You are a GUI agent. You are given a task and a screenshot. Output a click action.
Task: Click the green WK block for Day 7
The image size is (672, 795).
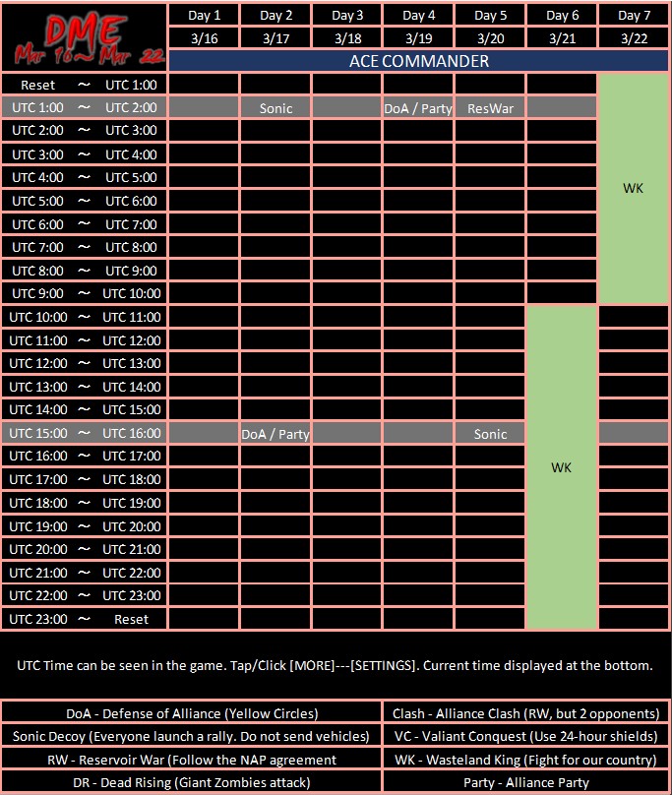click(634, 189)
